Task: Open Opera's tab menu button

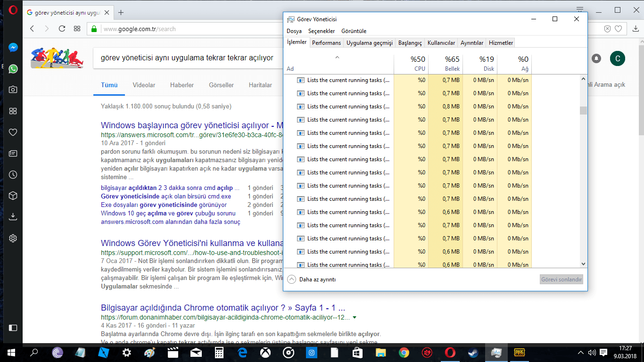Action: pos(580,9)
